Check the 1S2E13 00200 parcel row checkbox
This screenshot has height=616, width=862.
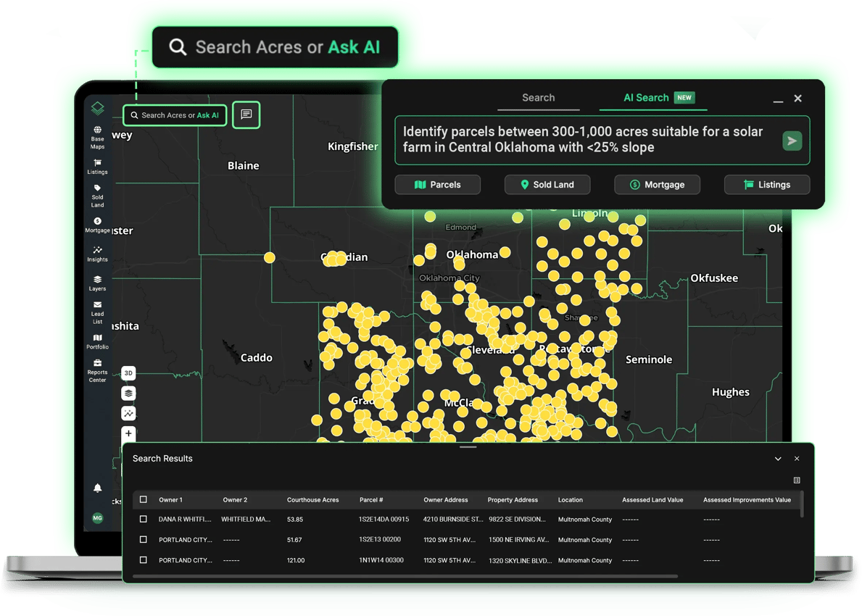143,540
